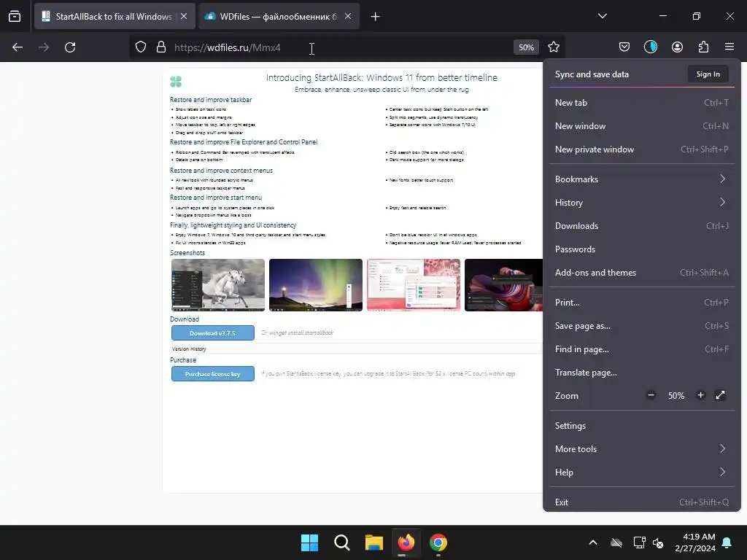
Task: Click Sign In for sync
Action: 708,74
